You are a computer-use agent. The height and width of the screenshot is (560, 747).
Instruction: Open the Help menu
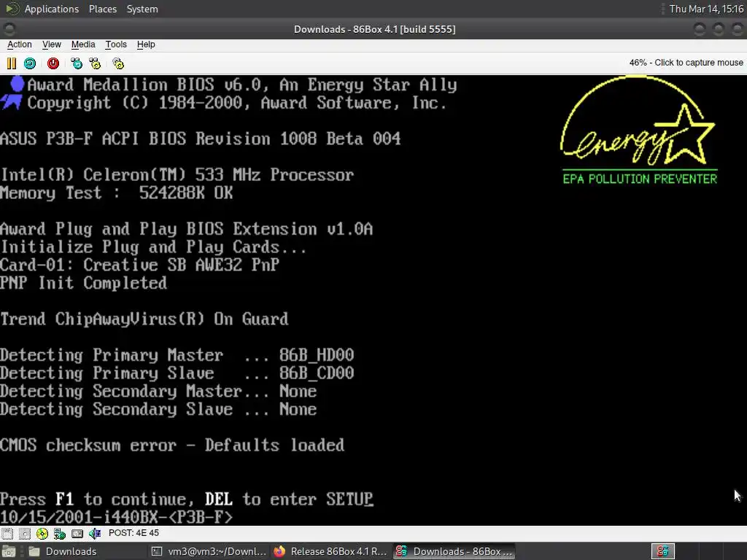(146, 44)
